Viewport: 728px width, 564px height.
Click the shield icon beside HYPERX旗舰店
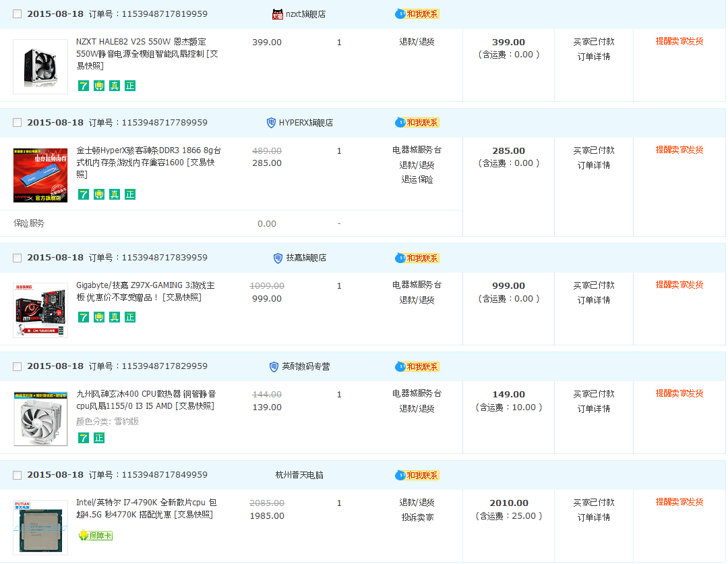(271, 123)
